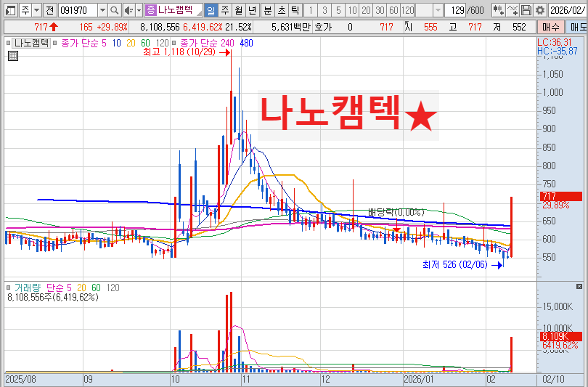Screen dimensions: 588x387
Task: Select the 3 interval button
Action: click(324, 10)
